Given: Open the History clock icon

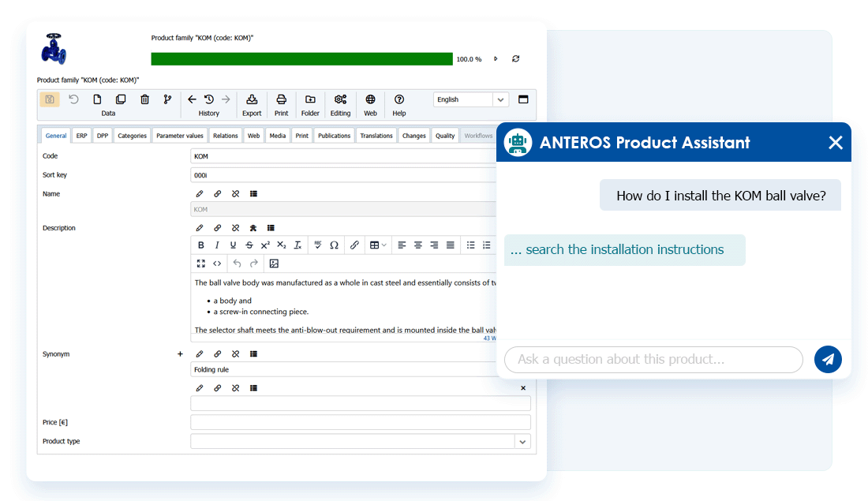Looking at the screenshot, I should 208,99.
